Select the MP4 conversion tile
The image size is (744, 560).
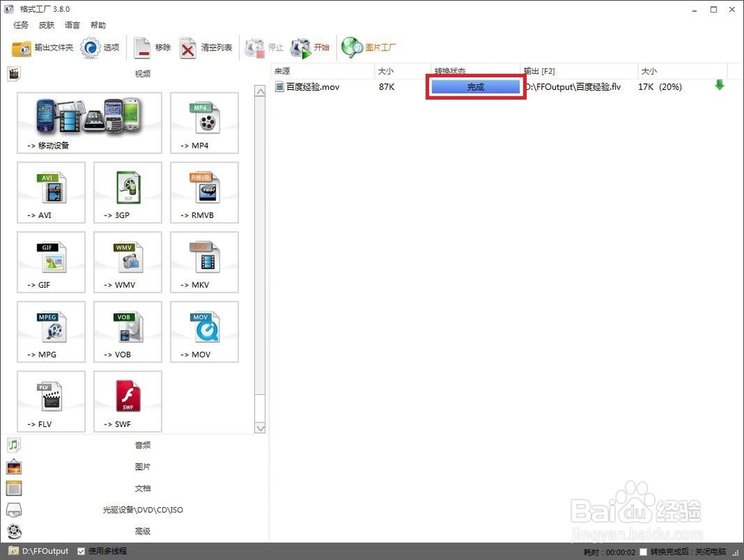[x=205, y=123]
